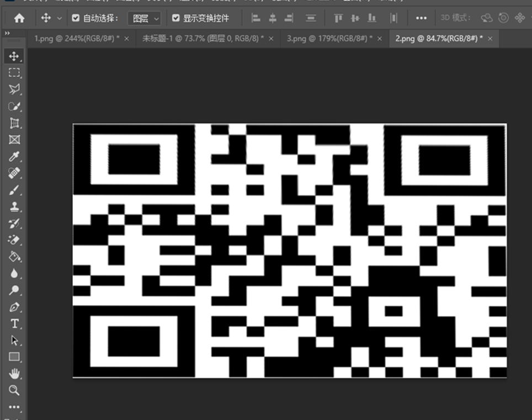The width and height of the screenshot is (532, 420).
Task: Select the Path Selection tool
Action: click(x=14, y=341)
